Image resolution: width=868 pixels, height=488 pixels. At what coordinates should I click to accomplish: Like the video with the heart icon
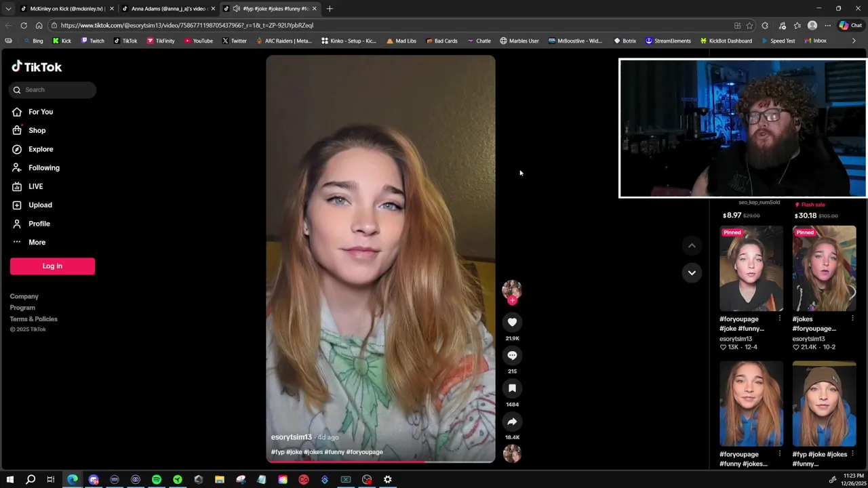point(512,322)
